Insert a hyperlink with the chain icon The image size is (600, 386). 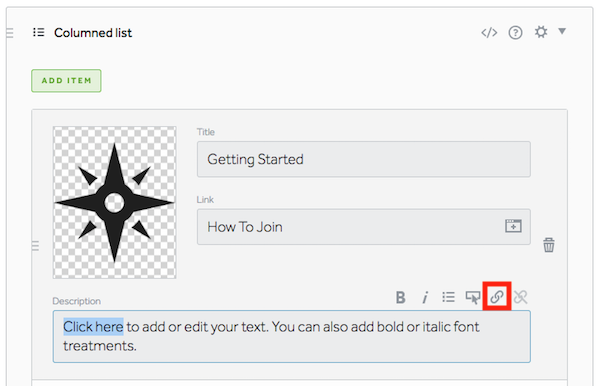pyautogui.click(x=497, y=296)
